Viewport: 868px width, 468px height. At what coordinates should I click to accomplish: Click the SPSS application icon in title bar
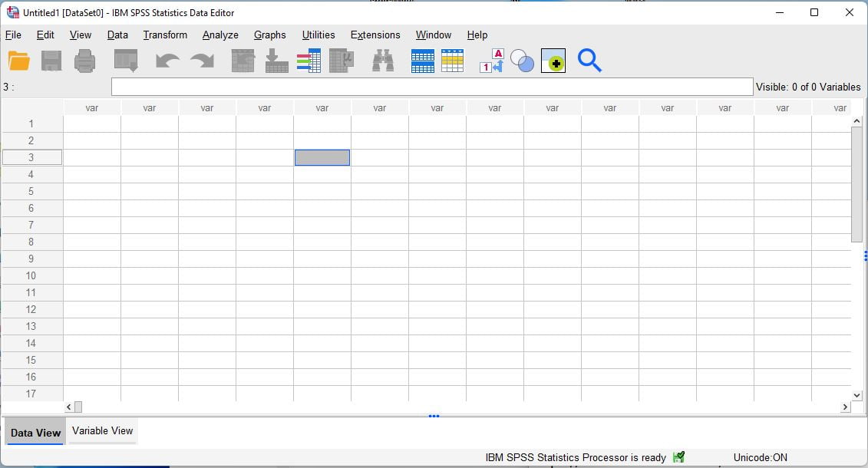tap(13, 12)
